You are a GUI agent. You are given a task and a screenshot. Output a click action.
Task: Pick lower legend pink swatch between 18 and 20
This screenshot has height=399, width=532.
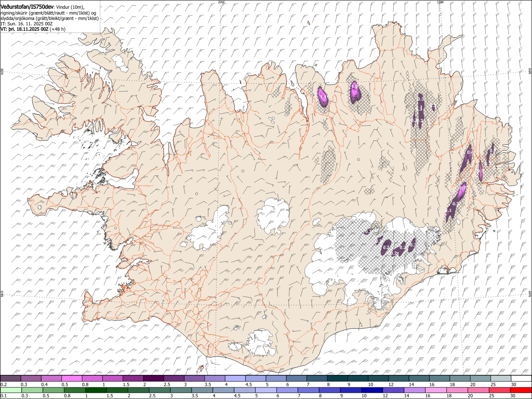click(x=456, y=390)
